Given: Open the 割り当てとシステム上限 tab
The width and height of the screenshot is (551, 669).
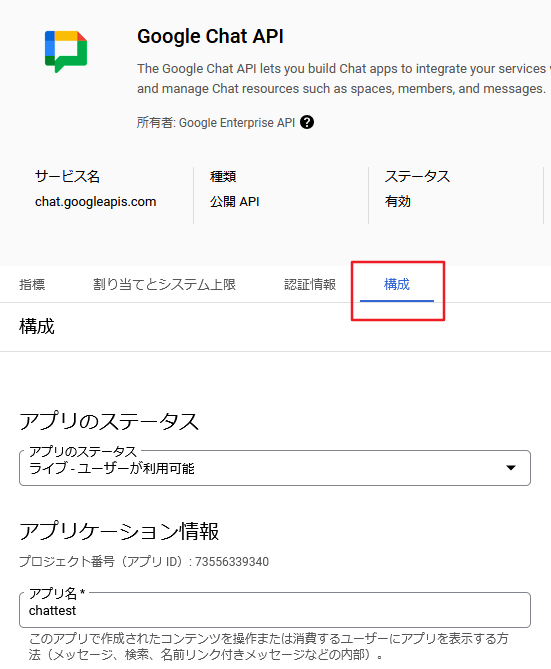Looking at the screenshot, I should [x=164, y=284].
